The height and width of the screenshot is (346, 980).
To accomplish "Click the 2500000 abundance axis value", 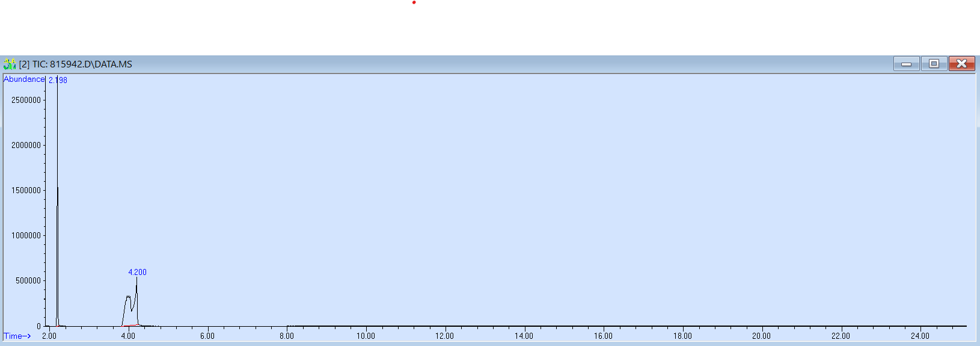I will 26,100.
